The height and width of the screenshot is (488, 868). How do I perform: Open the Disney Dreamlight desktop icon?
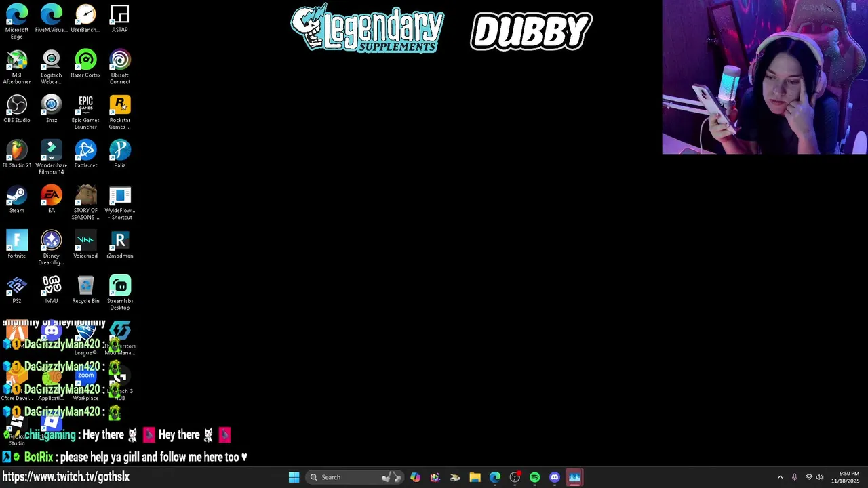(52, 247)
